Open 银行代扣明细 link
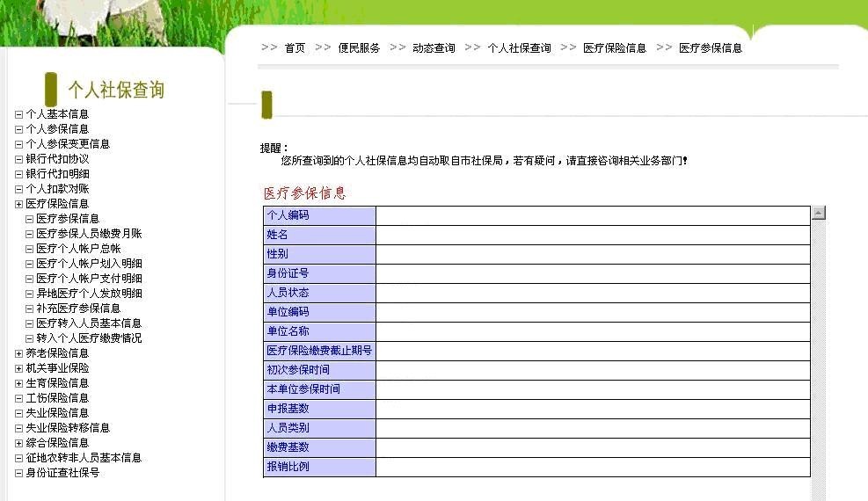 click(x=57, y=174)
